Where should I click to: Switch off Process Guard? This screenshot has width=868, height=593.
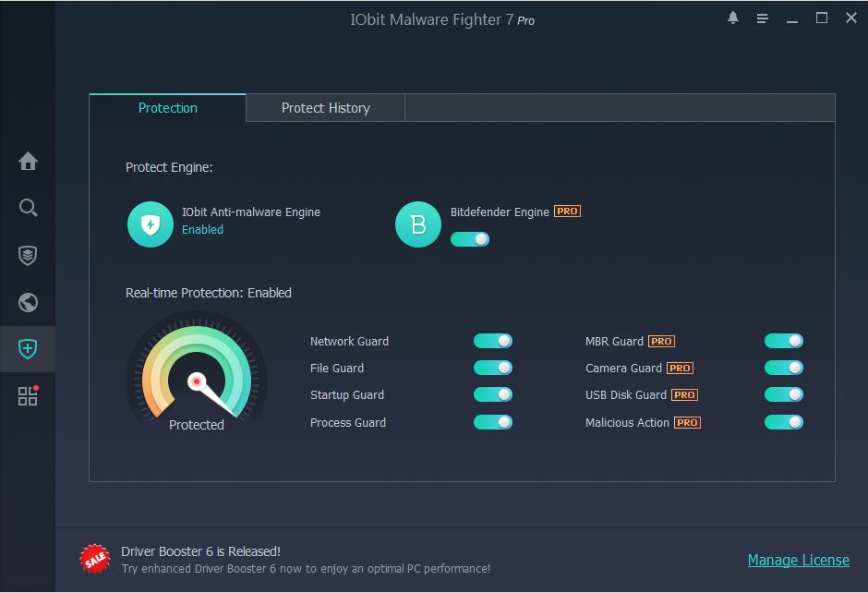(493, 422)
